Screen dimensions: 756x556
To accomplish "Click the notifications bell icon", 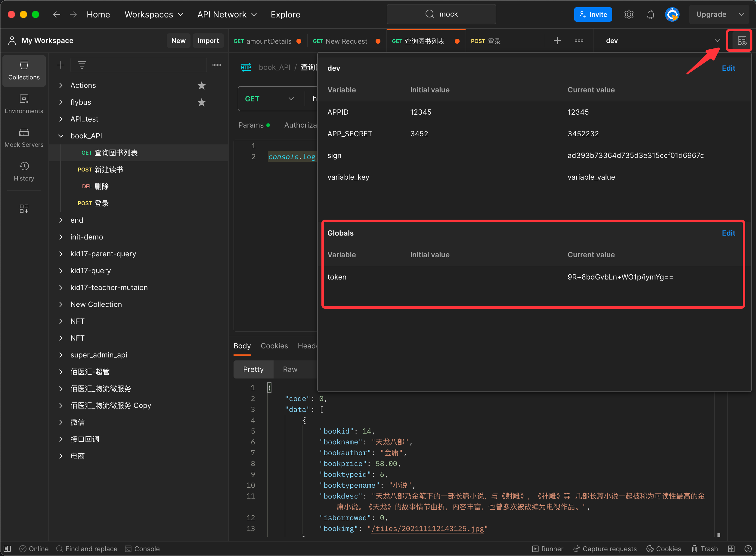I will pos(650,14).
